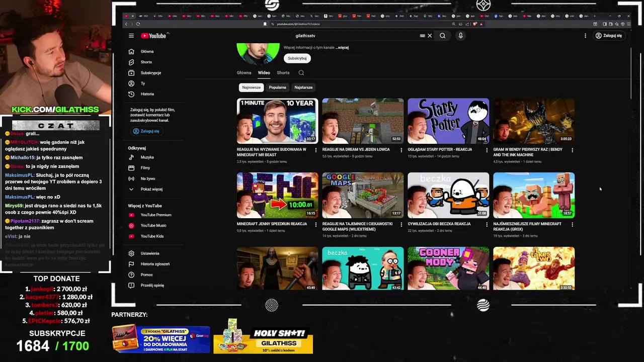This screenshot has width=644, height=362.
Task: Open the Cywilizacja Obi Beczka thumbnail
Action: (448, 195)
